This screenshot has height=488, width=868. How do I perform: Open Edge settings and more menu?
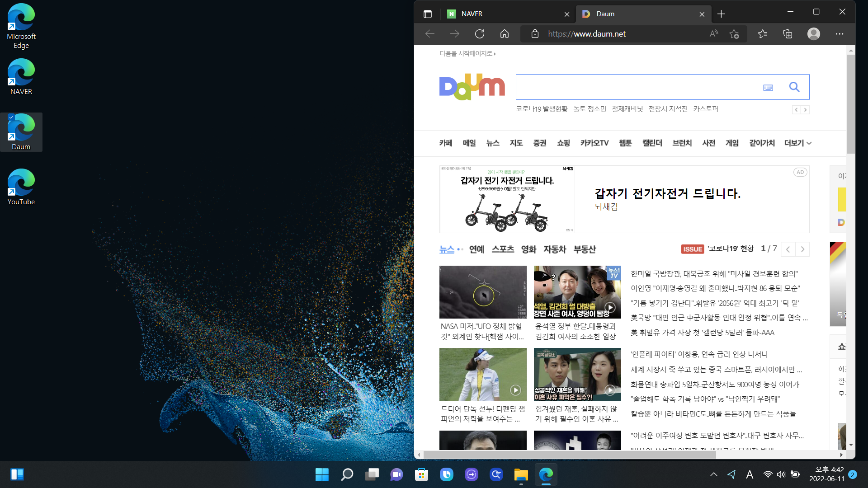point(840,34)
